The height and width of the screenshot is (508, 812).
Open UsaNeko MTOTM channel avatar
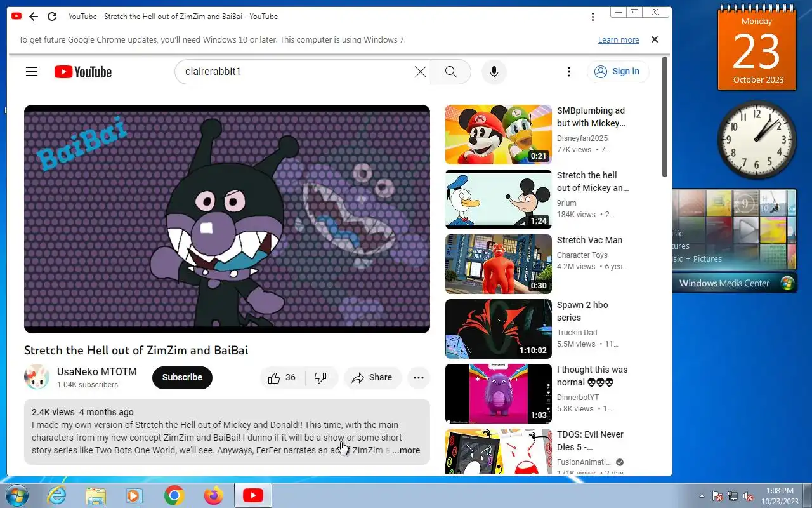[x=37, y=377]
